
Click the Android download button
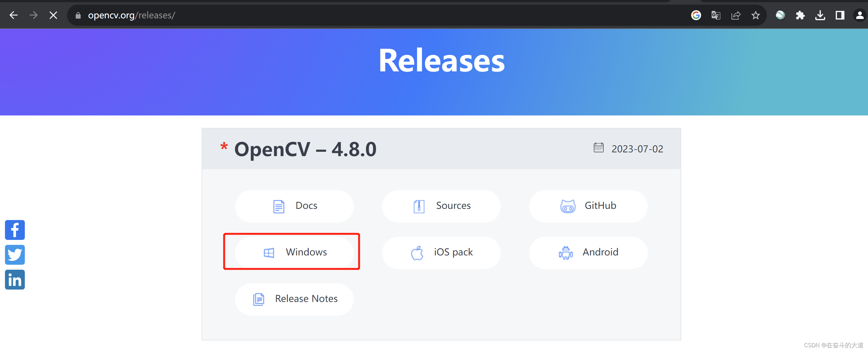tap(588, 252)
